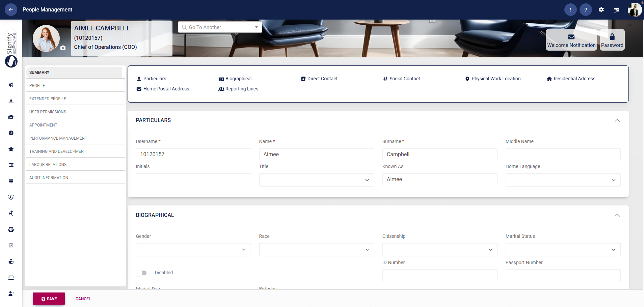
Task: Select the add-person icon at sidebar bottom
Action: click(11, 293)
